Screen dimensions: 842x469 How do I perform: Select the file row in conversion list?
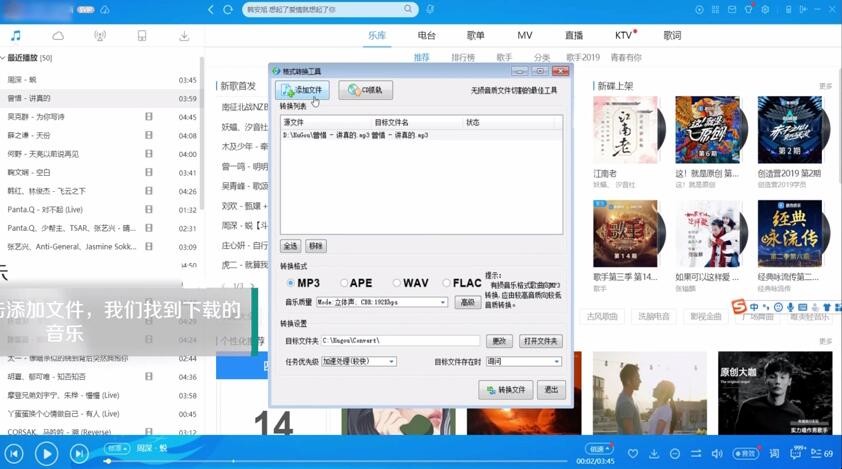(422, 135)
